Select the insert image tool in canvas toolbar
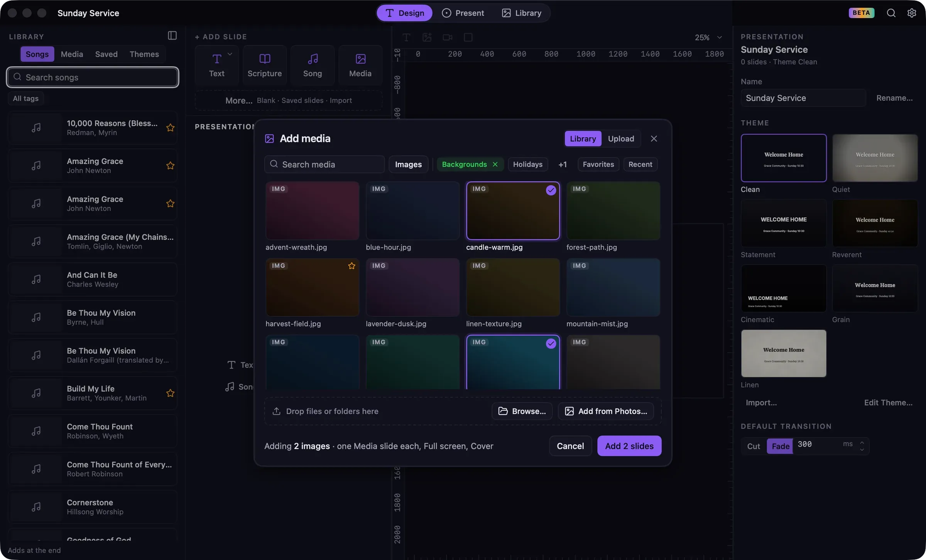This screenshot has height=560, width=926. (427, 37)
